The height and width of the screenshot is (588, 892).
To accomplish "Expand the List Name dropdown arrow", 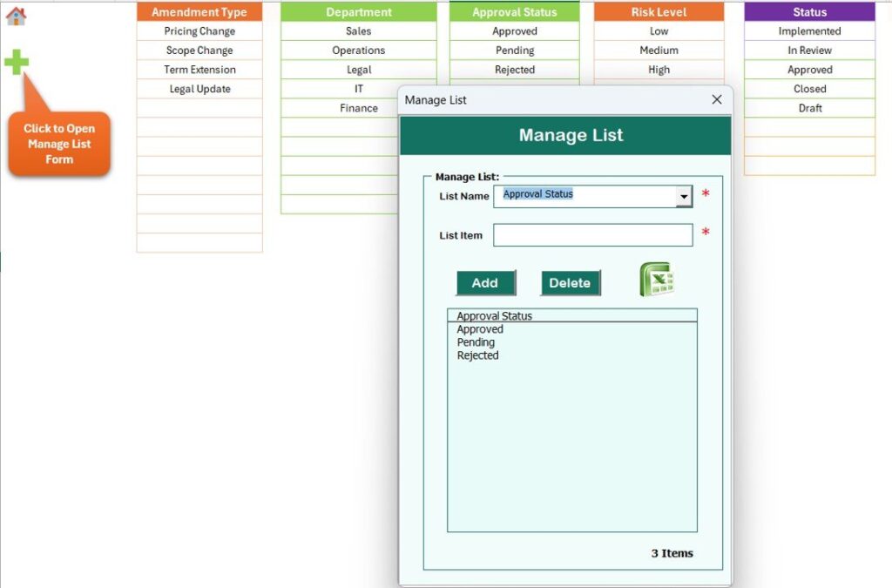I will point(684,197).
